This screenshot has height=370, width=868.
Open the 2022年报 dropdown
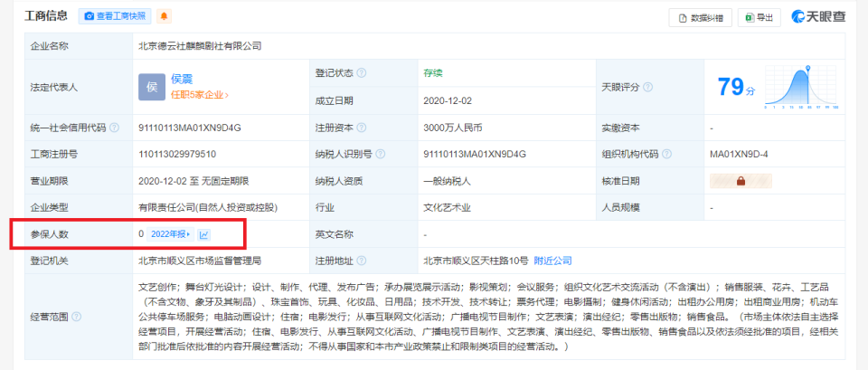(171, 234)
